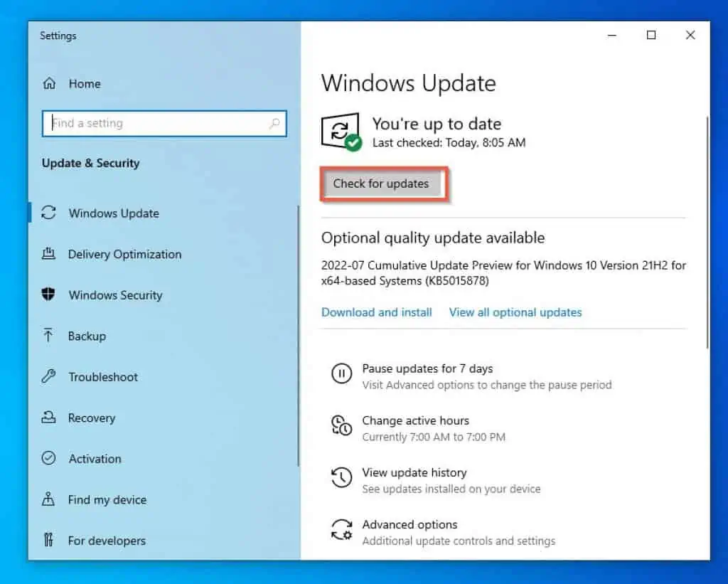The width and height of the screenshot is (728, 584).
Task: Open the Backup section
Action: [x=87, y=336]
